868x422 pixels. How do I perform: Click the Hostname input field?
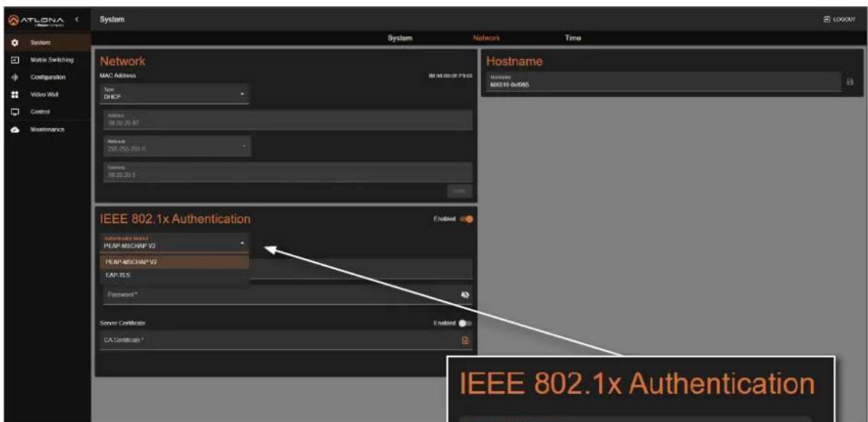663,82
